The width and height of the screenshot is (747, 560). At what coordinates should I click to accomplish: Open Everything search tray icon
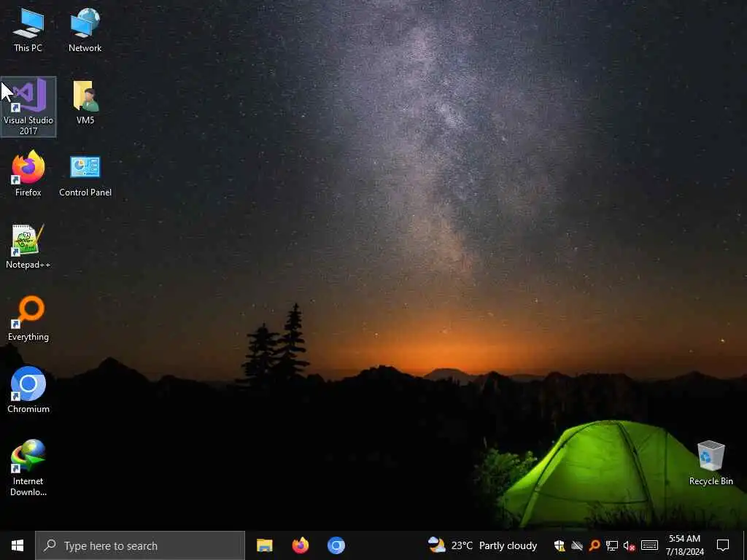pyautogui.click(x=594, y=545)
